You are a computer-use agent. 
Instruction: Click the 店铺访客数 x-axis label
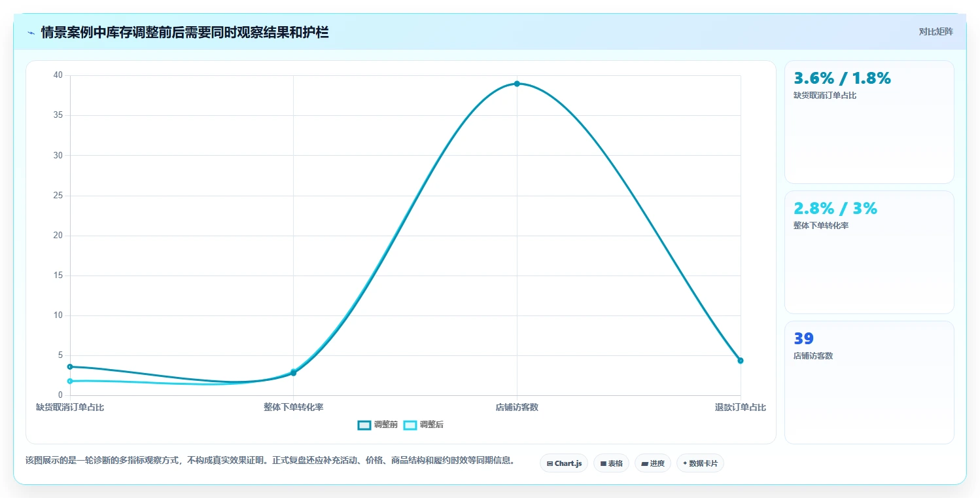pyautogui.click(x=517, y=408)
